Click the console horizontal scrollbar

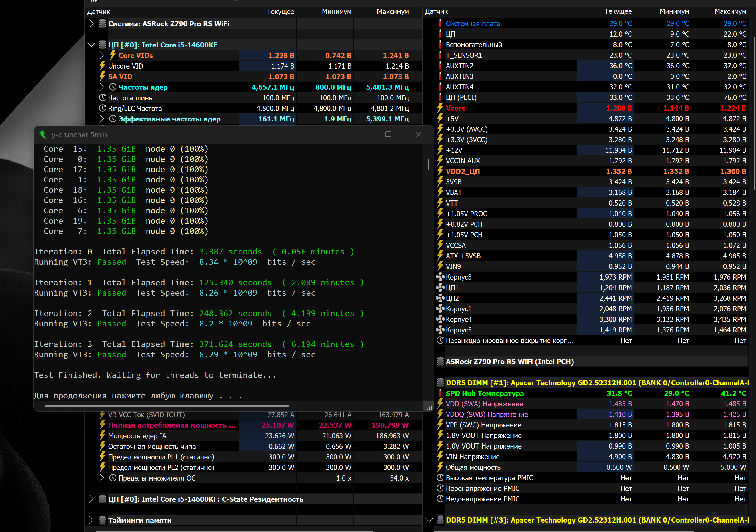click(167, 406)
